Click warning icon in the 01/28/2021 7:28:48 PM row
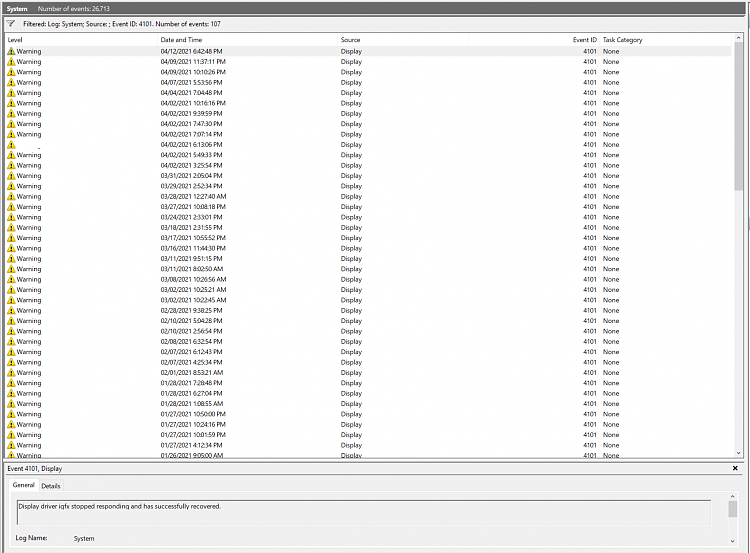The image size is (750, 553). click(11, 383)
